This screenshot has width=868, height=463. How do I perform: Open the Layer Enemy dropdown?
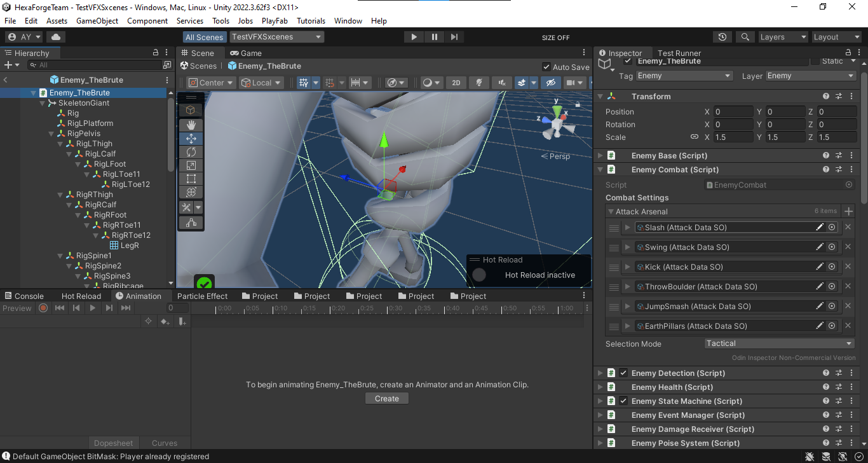click(x=811, y=76)
